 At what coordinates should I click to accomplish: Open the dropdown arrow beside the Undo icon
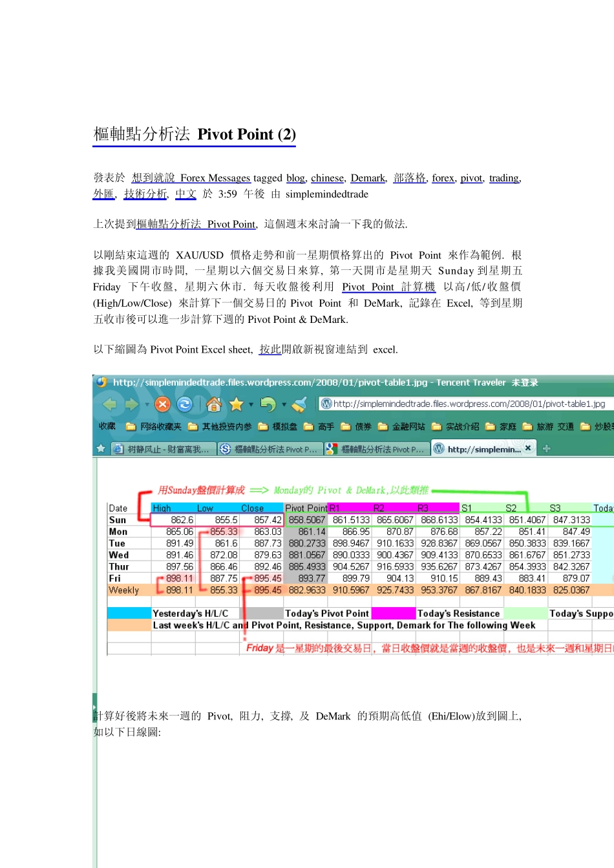[284, 405]
